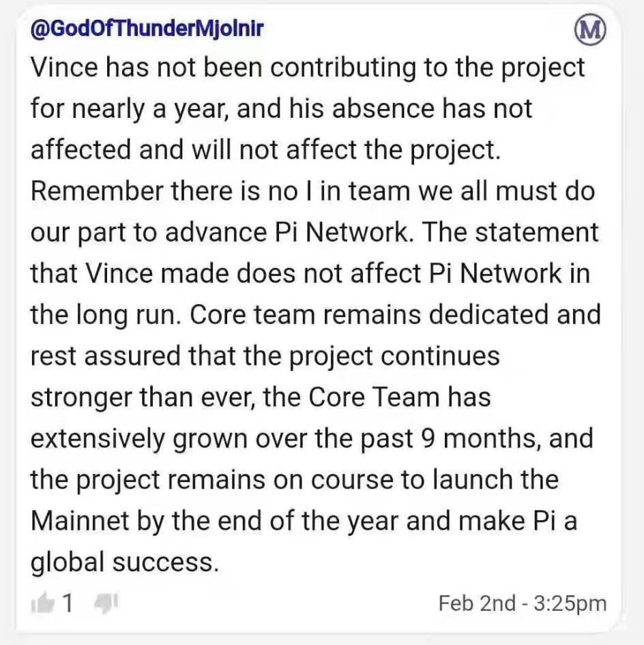Click the word 'Mainnet' in the message
Image resolution: width=644 pixels, height=645 pixels.
(x=80, y=520)
